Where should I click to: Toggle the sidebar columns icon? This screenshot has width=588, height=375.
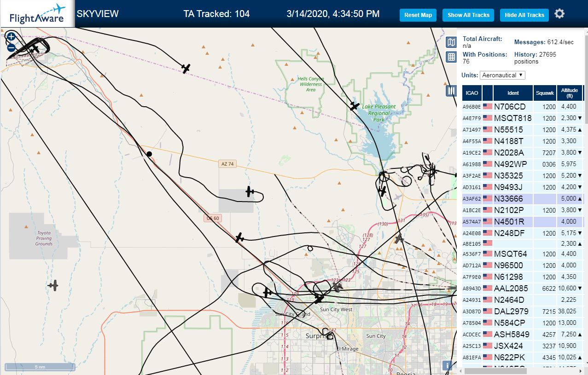pyautogui.click(x=452, y=91)
